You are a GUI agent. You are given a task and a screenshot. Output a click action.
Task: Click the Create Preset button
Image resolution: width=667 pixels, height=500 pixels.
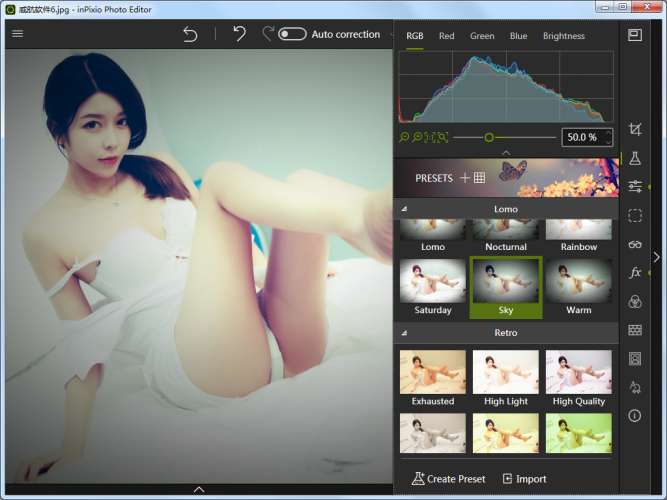coord(448,479)
